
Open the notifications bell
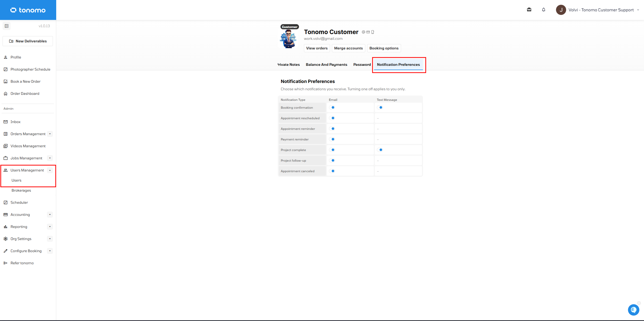[x=544, y=10]
